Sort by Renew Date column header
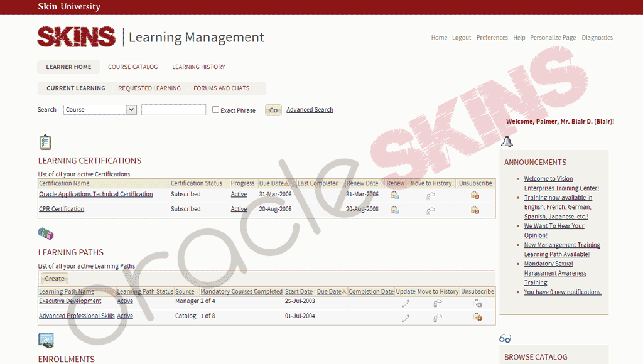 tap(362, 183)
